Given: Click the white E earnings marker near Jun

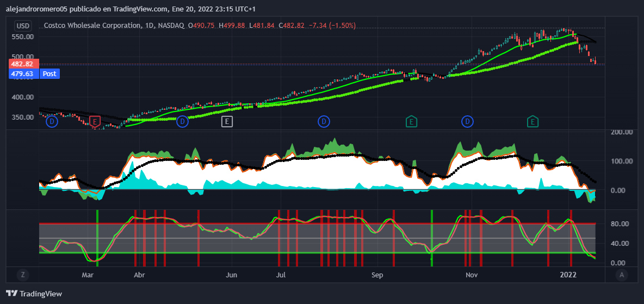Looking at the screenshot, I should 227,121.
